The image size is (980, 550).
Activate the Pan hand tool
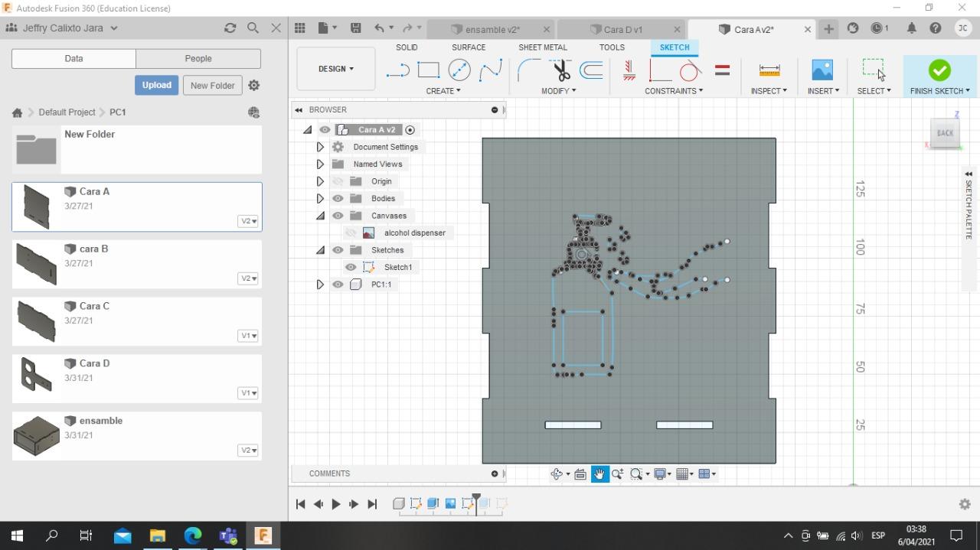(x=599, y=474)
